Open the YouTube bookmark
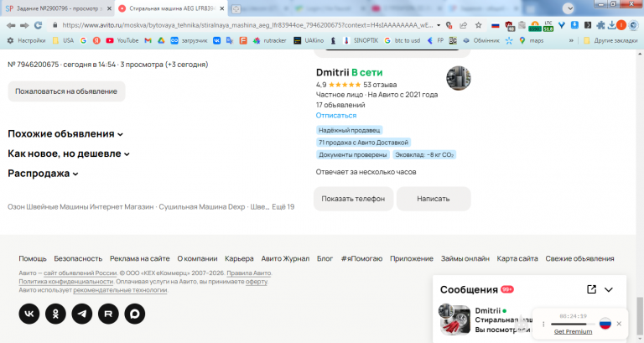644x343 pixels. 122,40
